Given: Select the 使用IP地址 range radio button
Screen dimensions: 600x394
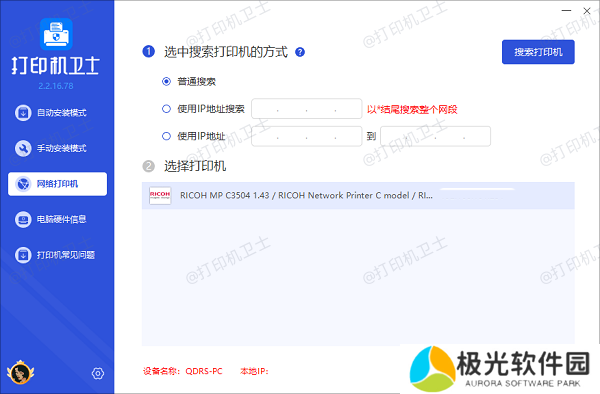Looking at the screenshot, I should pyautogui.click(x=166, y=136).
